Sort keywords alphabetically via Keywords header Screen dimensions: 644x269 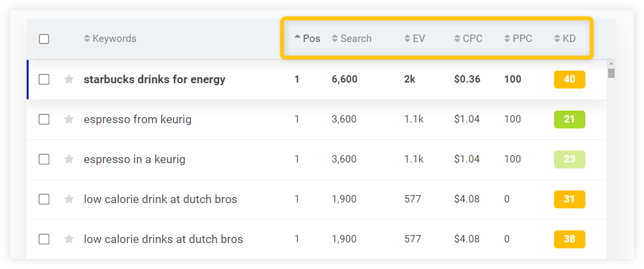coord(110,39)
